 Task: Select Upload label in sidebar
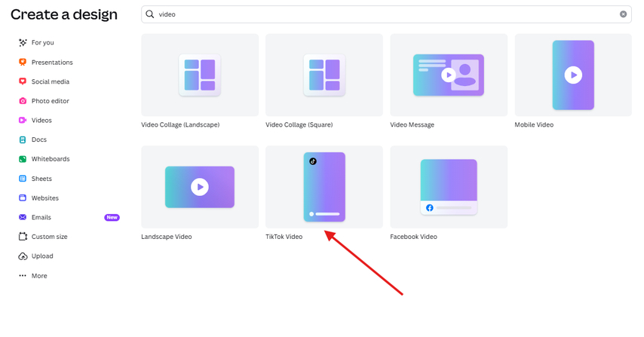coord(42,256)
